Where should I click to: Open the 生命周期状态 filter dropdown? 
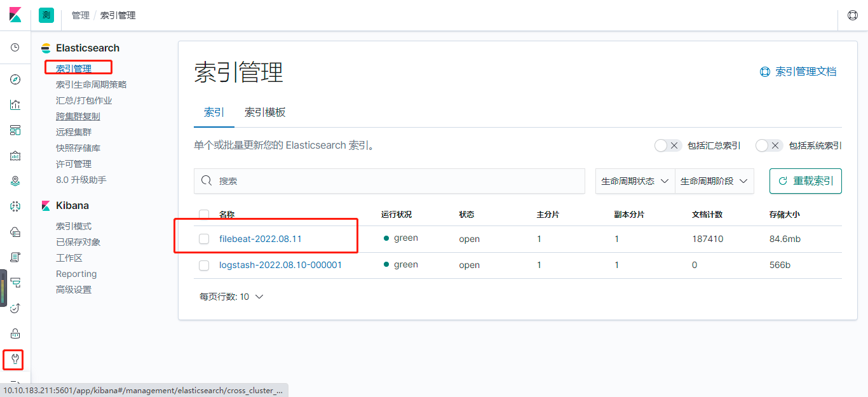pyautogui.click(x=635, y=181)
